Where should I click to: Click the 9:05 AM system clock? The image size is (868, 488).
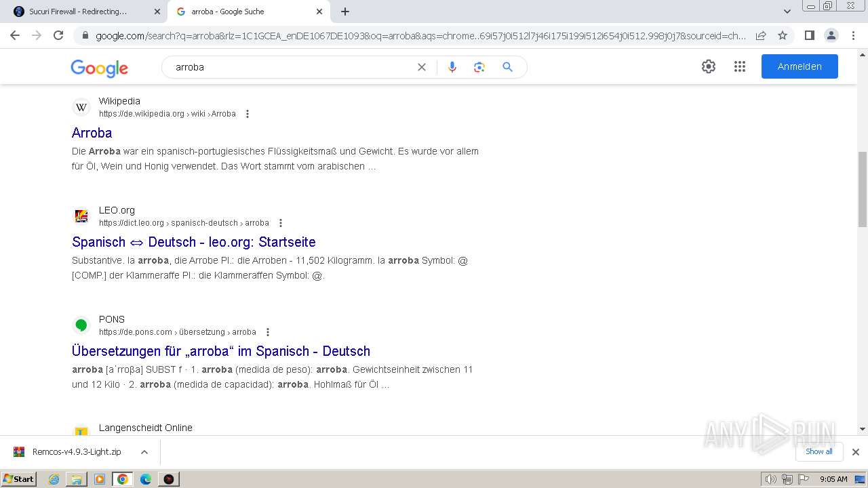coord(833,479)
